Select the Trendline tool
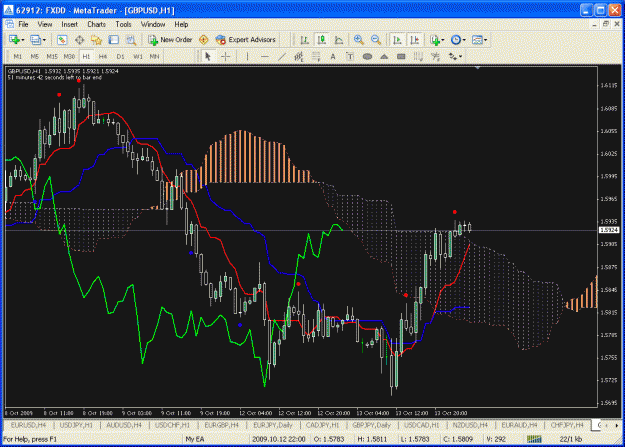625x447 pixels. (x=282, y=57)
